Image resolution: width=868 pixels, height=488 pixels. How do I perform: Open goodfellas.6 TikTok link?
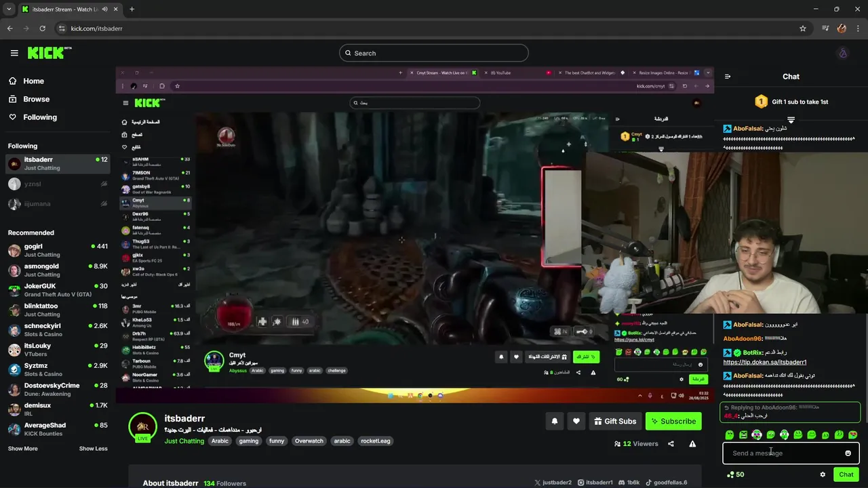click(666, 483)
